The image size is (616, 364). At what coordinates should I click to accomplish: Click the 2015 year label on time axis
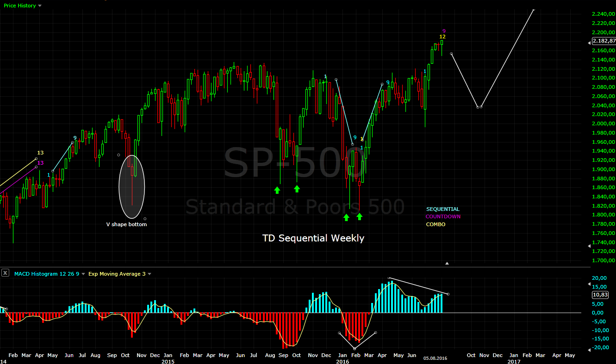click(168, 362)
